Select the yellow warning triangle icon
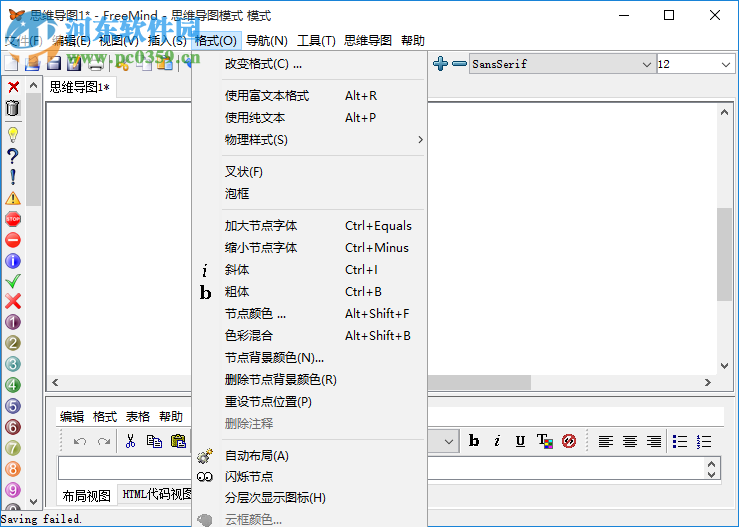 [13, 198]
